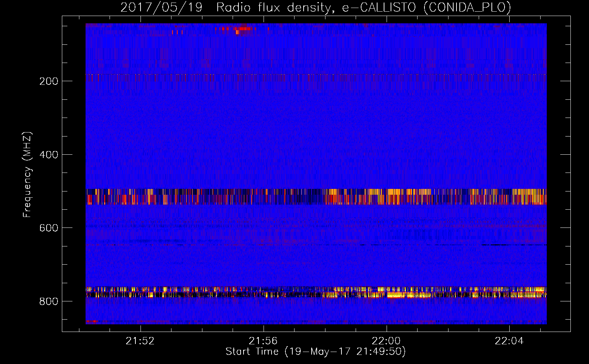Click the plot title showing 2017/05/19 Radio flux density
The width and height of the screenshot is (589, 364).
point(316,7)
